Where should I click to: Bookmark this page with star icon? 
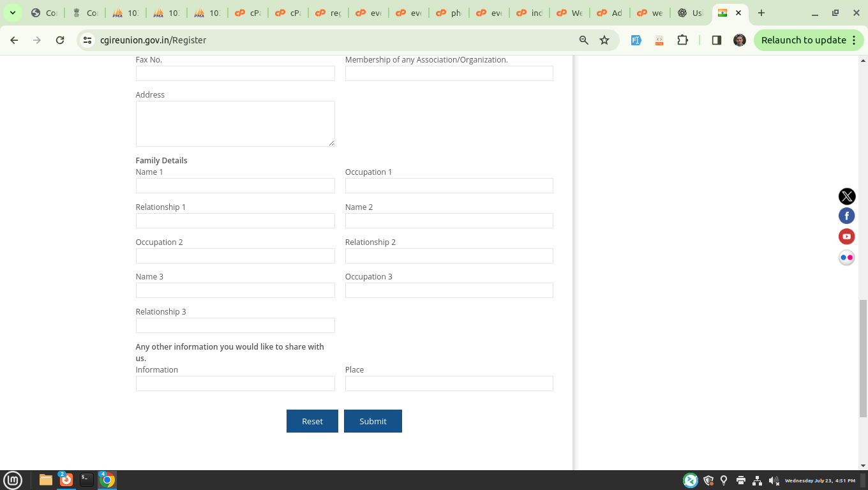pyautogui.click(x=604, y=40)
